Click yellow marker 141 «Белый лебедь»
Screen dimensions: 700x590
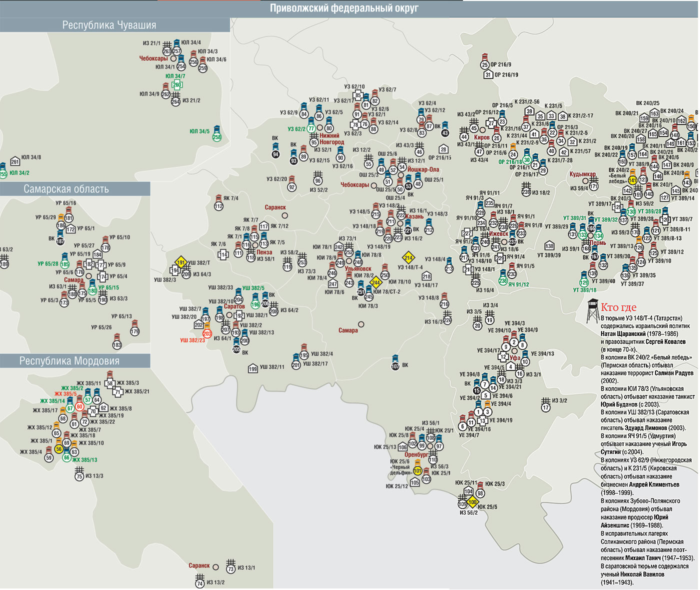coord(632,180)
